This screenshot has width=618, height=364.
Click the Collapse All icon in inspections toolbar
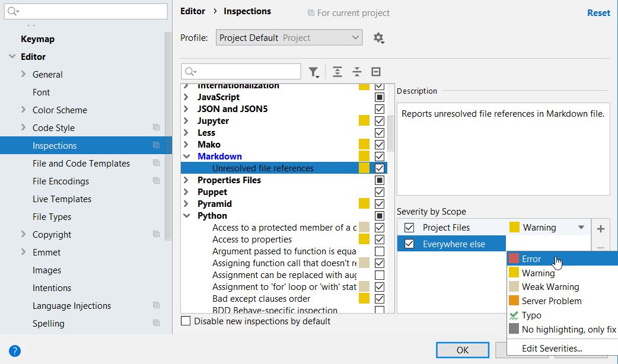coord(356,72)
